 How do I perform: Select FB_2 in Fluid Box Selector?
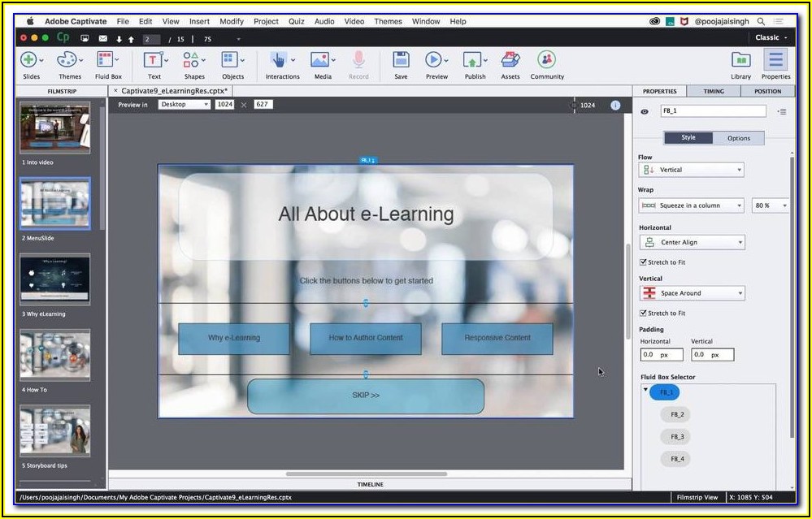pos(676,414)
